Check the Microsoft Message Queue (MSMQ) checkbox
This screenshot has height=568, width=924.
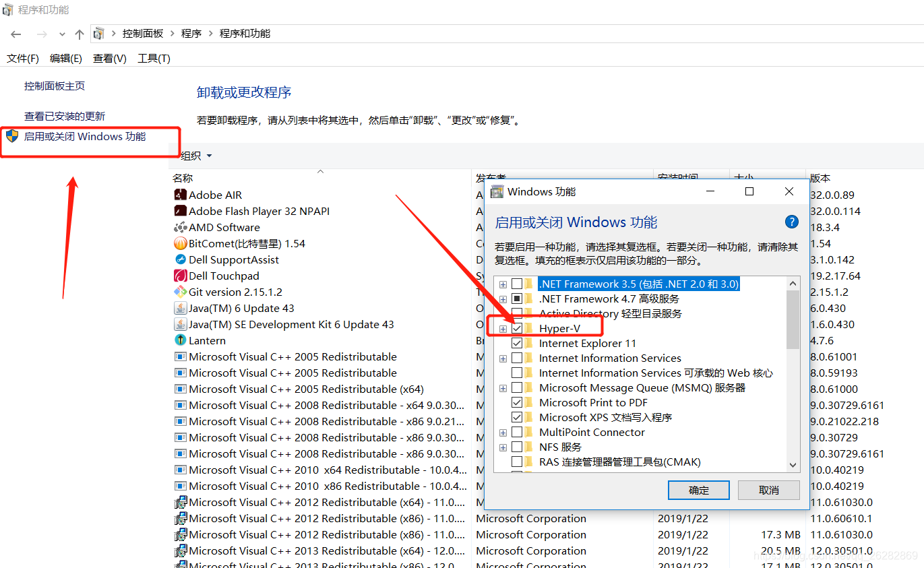(517, 387)
